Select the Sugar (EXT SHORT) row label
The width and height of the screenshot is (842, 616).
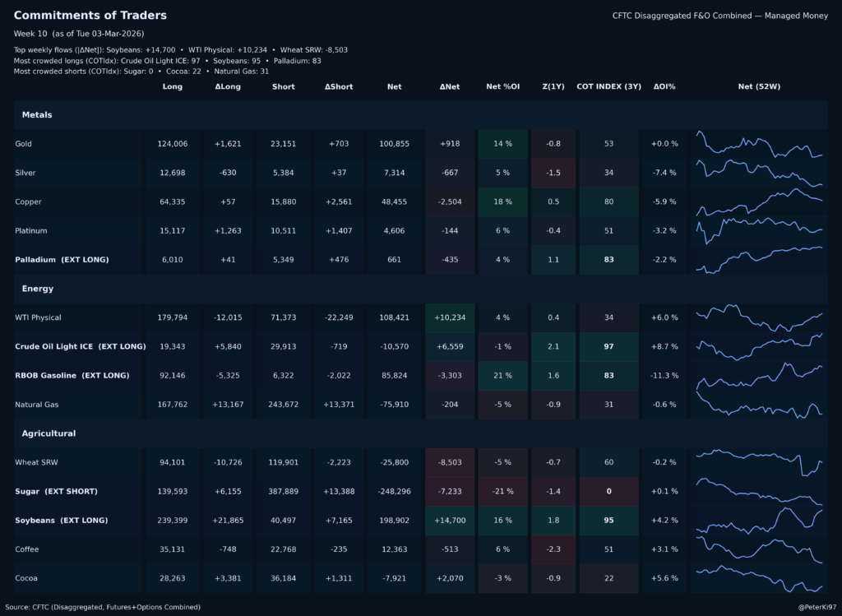(x=56, y=491)
